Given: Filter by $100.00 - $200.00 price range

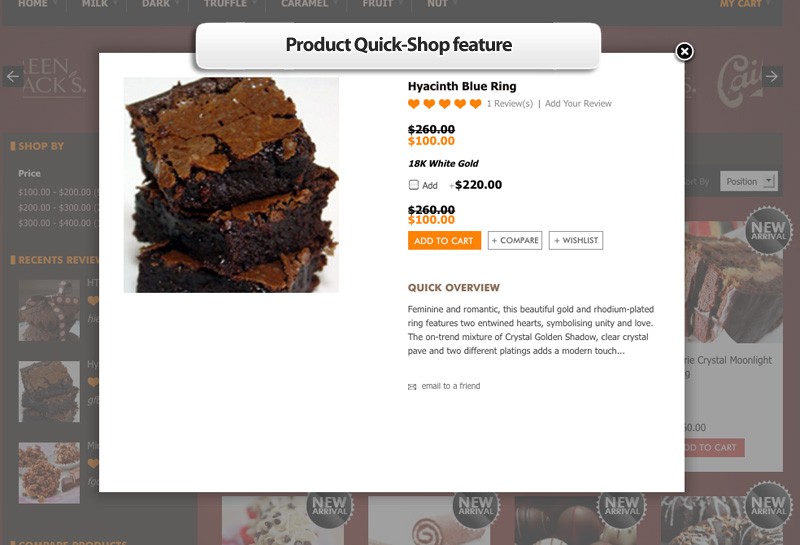Looking at the screenshot, I should [x=55, y=192].
